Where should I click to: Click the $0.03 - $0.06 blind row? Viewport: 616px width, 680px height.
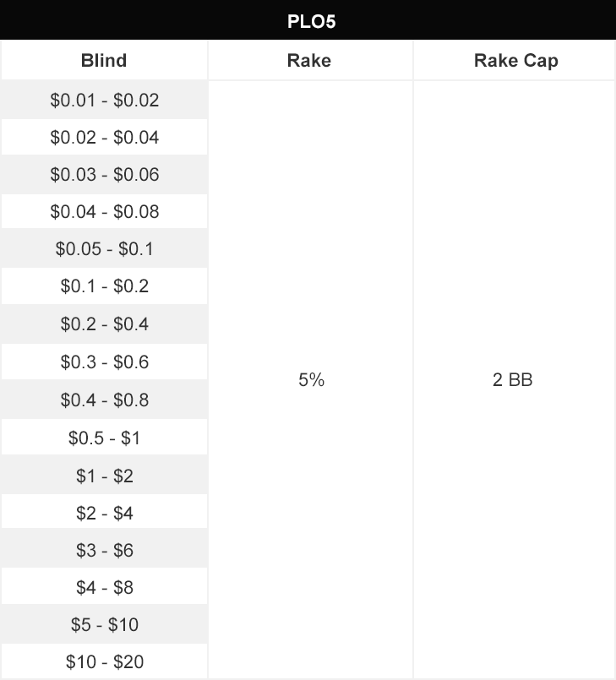tap(104, 174)
